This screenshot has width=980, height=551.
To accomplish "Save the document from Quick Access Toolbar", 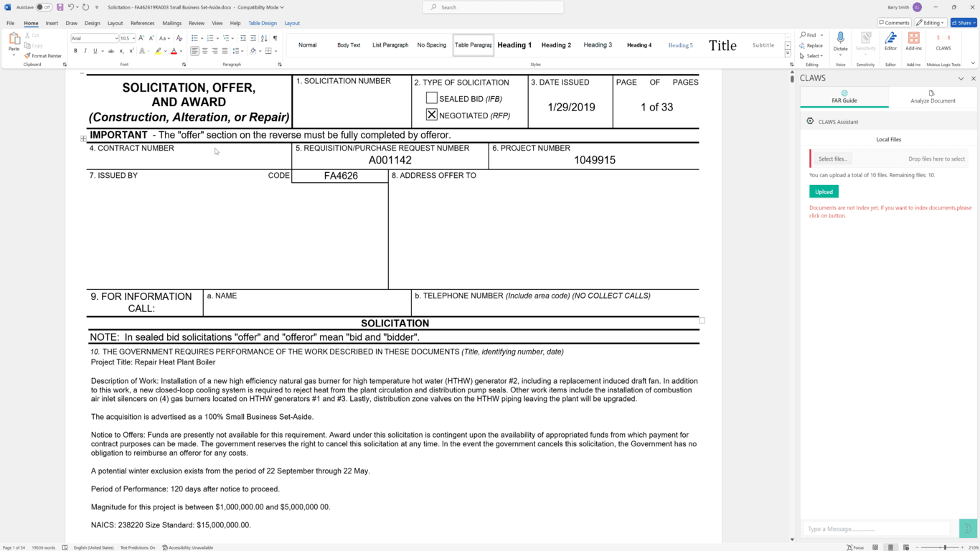I will point(60,7).
